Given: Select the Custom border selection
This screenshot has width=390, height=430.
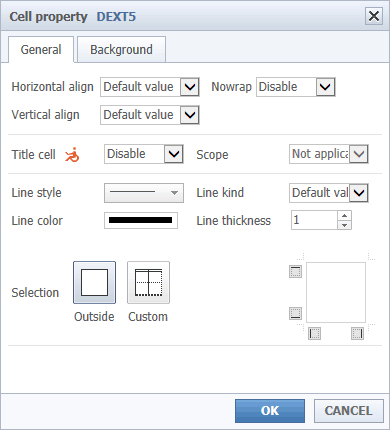Looking at the screenshot, I should (x=148, y=282).
